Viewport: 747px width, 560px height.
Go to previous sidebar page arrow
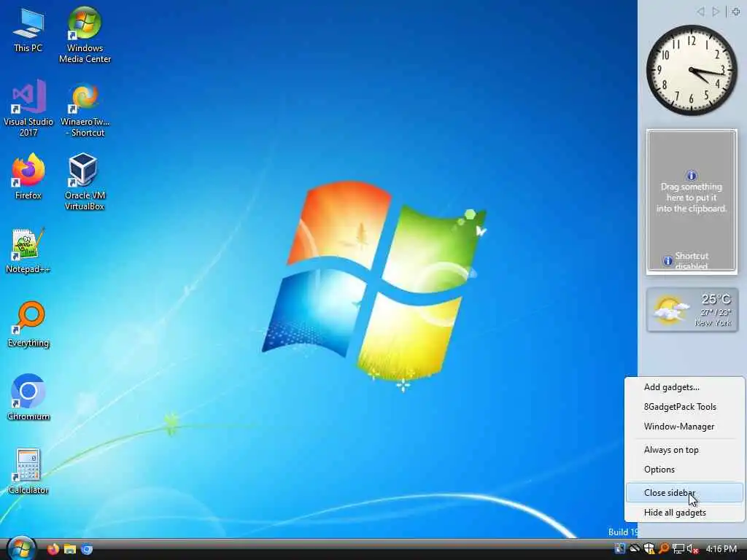tap(700, 12)
